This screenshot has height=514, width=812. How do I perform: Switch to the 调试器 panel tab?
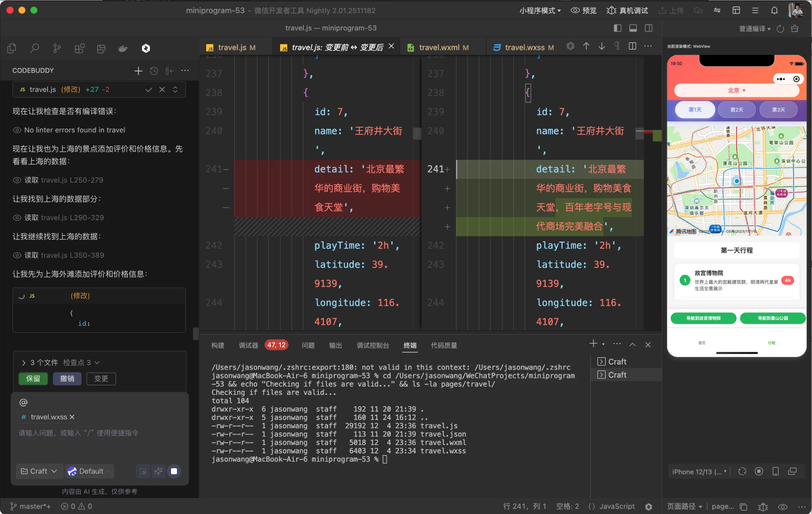(248, 345)
